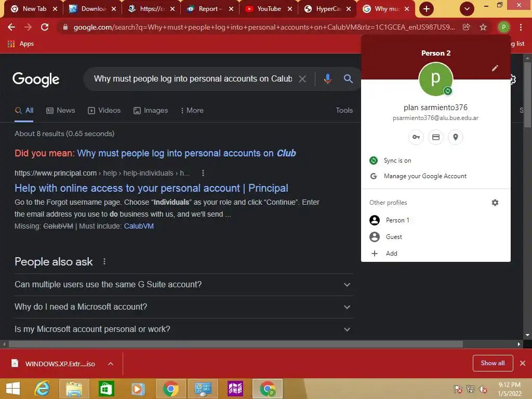Switch to the Report browser tab

pyautogui.click(x=210, y=9)
